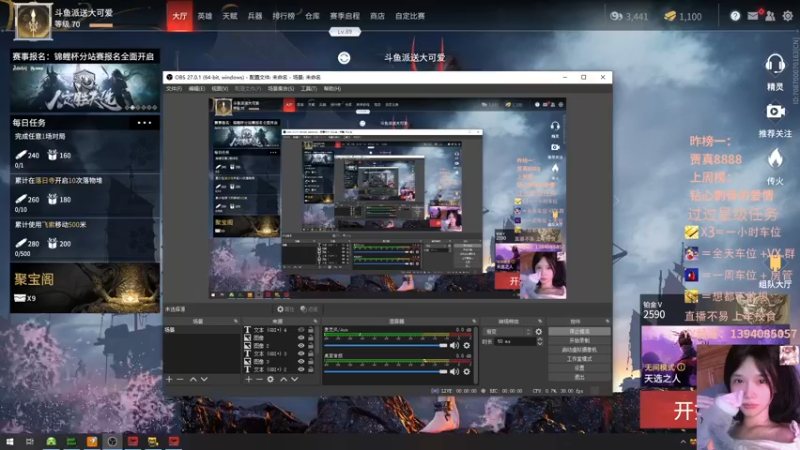This screenshot has height=450, width=800.
Task: Mute the 桌面音频 speaker icon in mixer
Action: click(454, 371)
